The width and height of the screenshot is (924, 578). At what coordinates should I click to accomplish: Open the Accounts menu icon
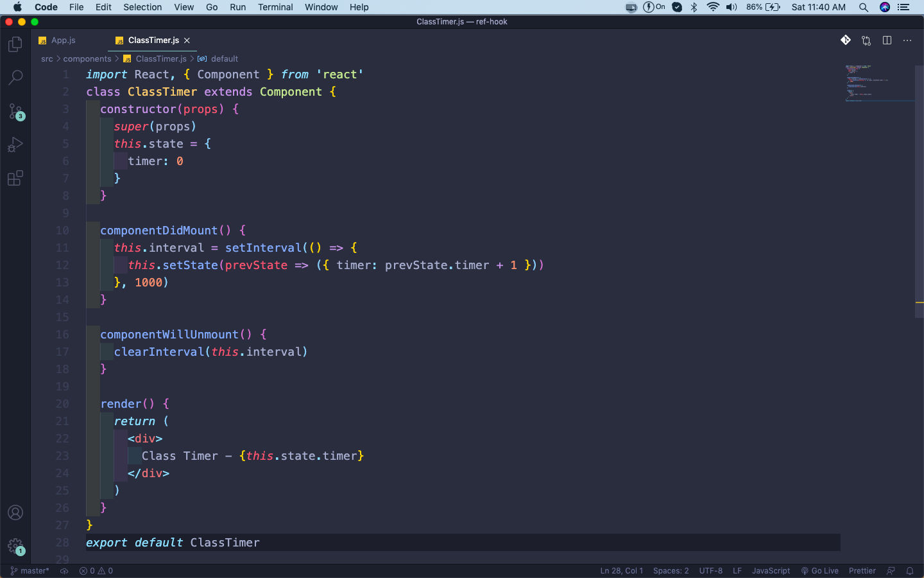click(x=15, y=512)
